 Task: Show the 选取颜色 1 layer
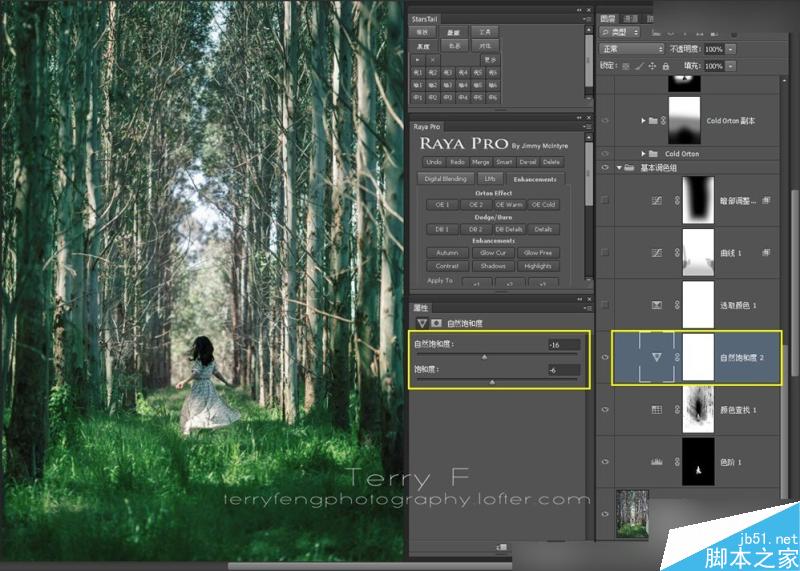tap(606, 305)
